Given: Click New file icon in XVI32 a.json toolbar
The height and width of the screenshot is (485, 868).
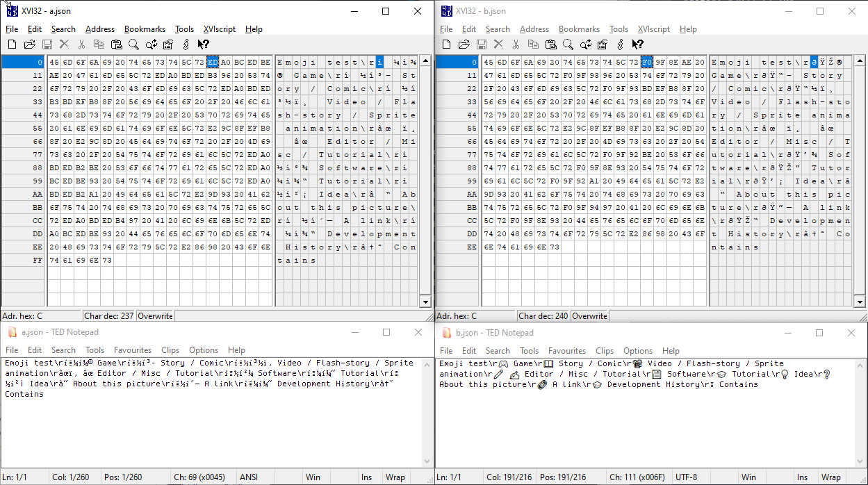Looking at the screenshot, I should pos(12,44).
